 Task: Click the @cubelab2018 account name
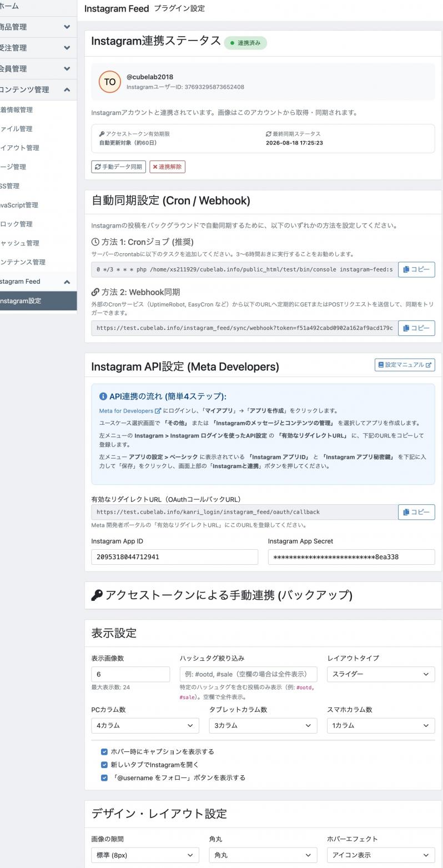pos(150,77)
